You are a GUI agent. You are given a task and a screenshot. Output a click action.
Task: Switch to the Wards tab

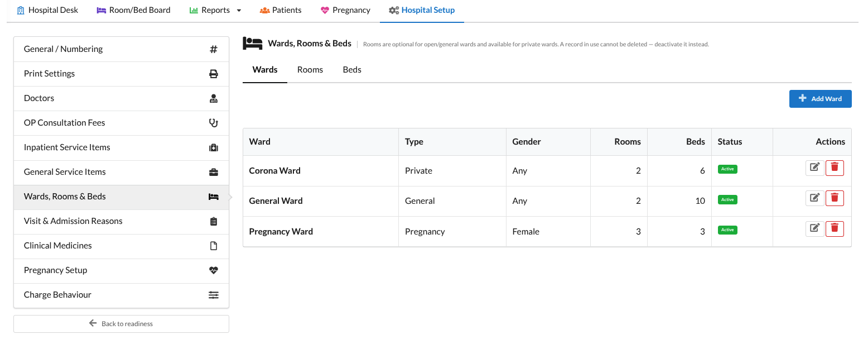coord(265,70)
